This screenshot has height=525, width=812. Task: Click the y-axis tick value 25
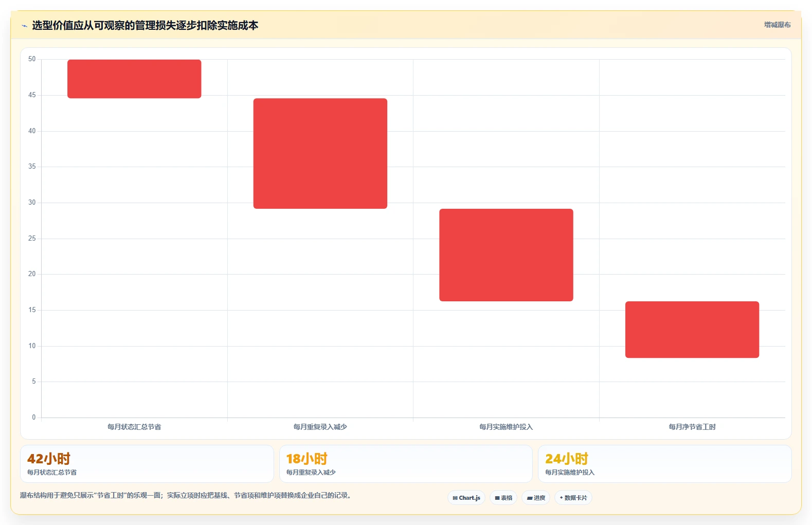click(x=32, y=239)
